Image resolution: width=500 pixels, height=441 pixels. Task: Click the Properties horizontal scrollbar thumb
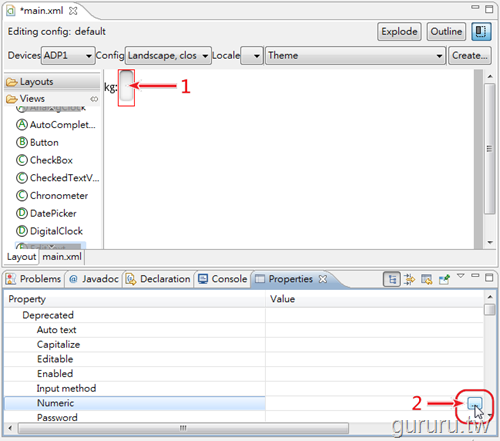183,428
